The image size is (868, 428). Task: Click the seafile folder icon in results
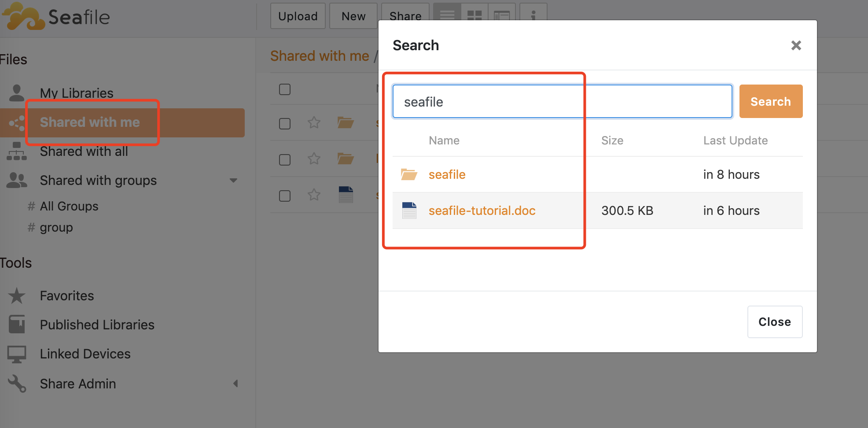[409, 175]
